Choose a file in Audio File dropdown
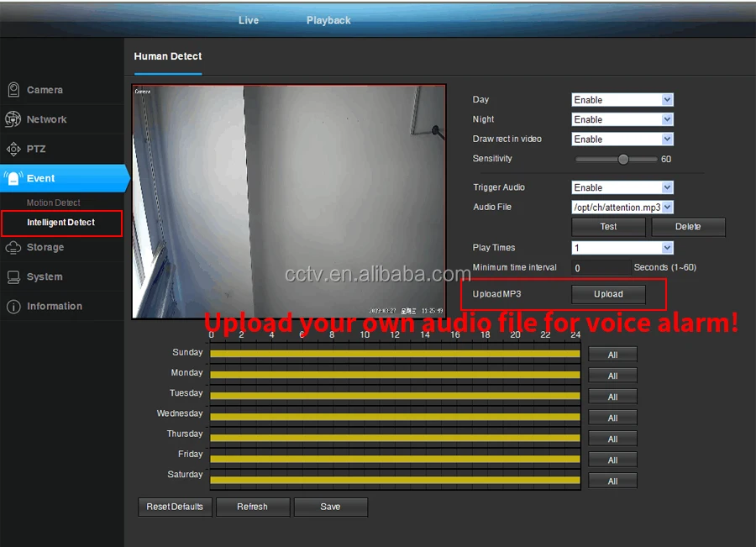This screenshot has height=547, width=756. pos(622,208)
